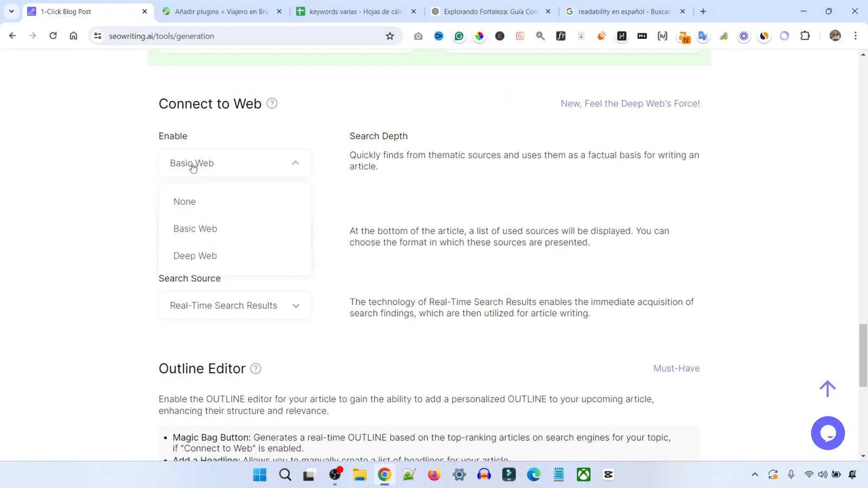The width and height of the screenshot is (868, 488).
Task: Collapse the Basic Web dropdown
Action: point(234,163)
